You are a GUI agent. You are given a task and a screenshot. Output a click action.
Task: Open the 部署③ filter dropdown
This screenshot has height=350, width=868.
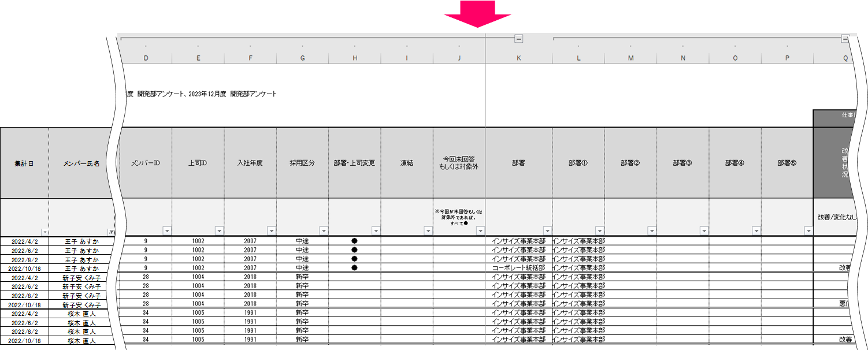[x=704, y=231]
